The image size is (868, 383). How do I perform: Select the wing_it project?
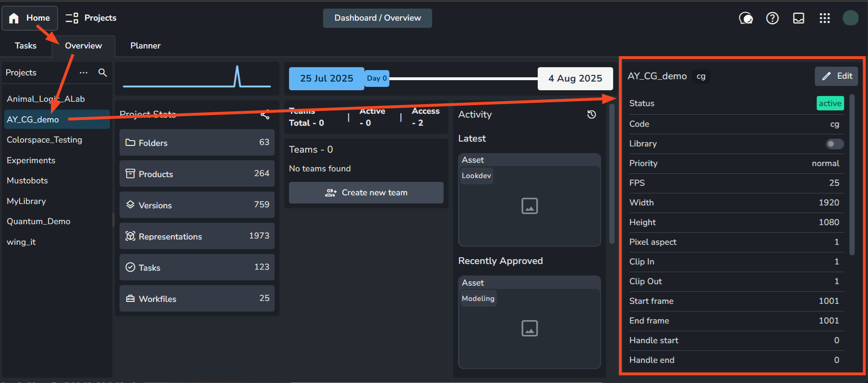57,242
